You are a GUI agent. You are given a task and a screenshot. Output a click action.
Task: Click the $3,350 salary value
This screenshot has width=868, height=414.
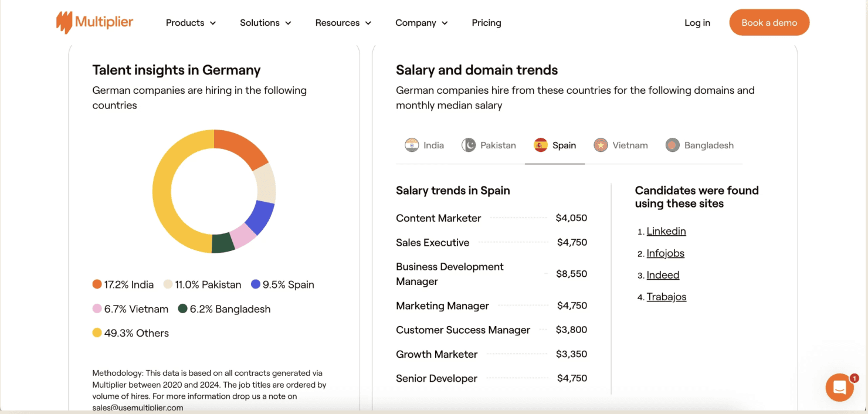click(x=572, y=354)
